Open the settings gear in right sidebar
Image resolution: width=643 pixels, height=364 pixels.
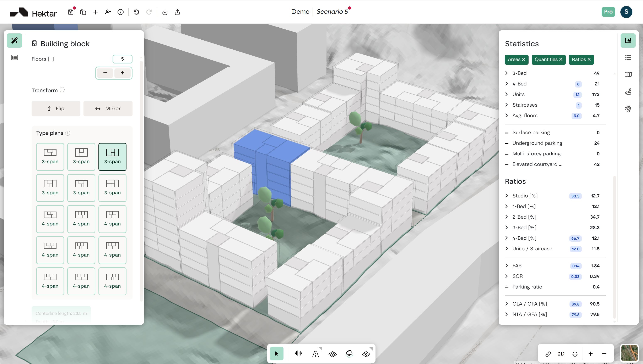tap(628, 109)
